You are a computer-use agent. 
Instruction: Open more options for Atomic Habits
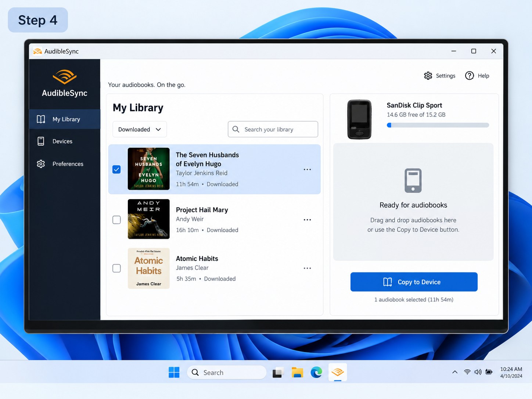307,268
